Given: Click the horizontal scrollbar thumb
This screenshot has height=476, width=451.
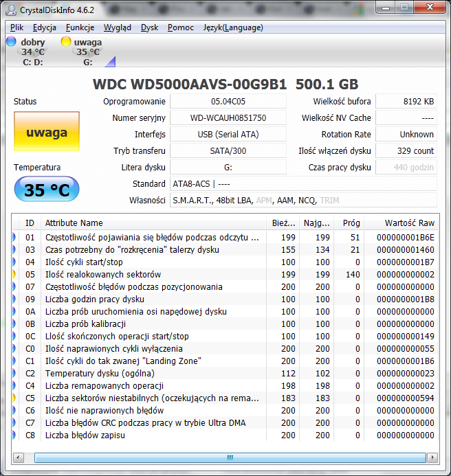Looking at the screenshot, I should click(x=230, y=457).
